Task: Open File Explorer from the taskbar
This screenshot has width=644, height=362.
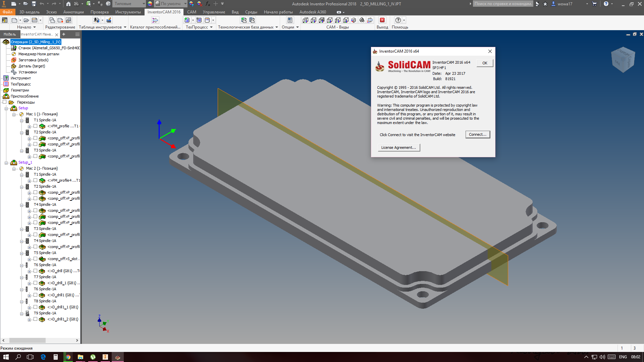Action: [80, 357]
